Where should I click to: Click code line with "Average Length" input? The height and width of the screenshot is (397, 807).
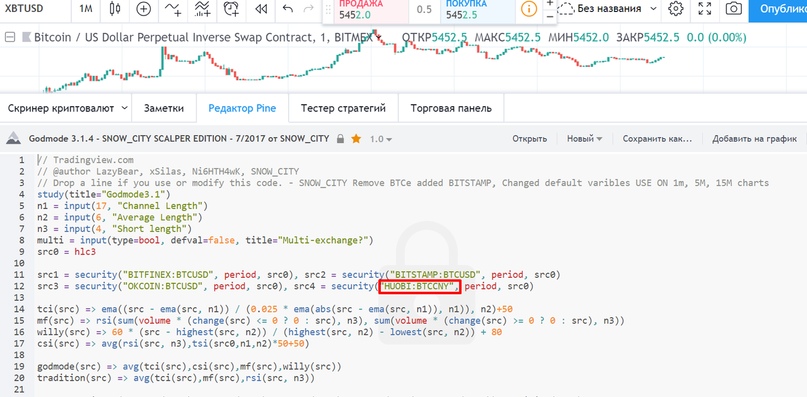[x=120, y=217]
